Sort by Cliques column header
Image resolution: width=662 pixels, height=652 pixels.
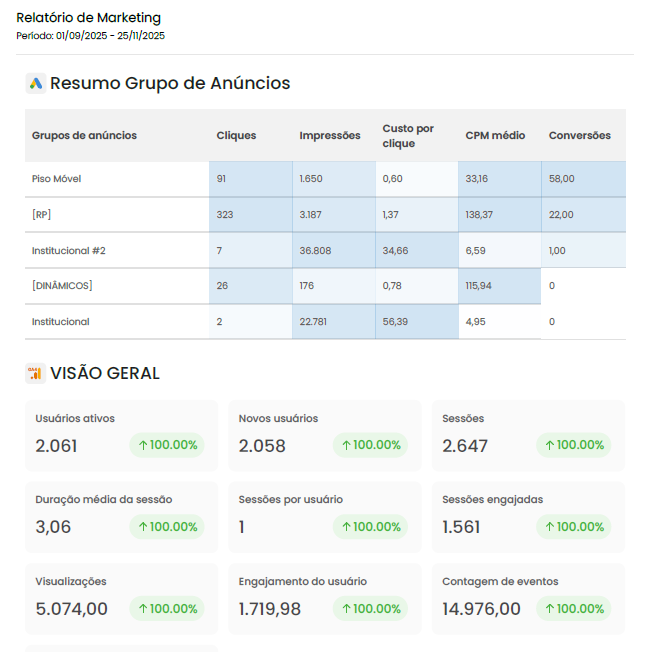[x=236, y=136]
